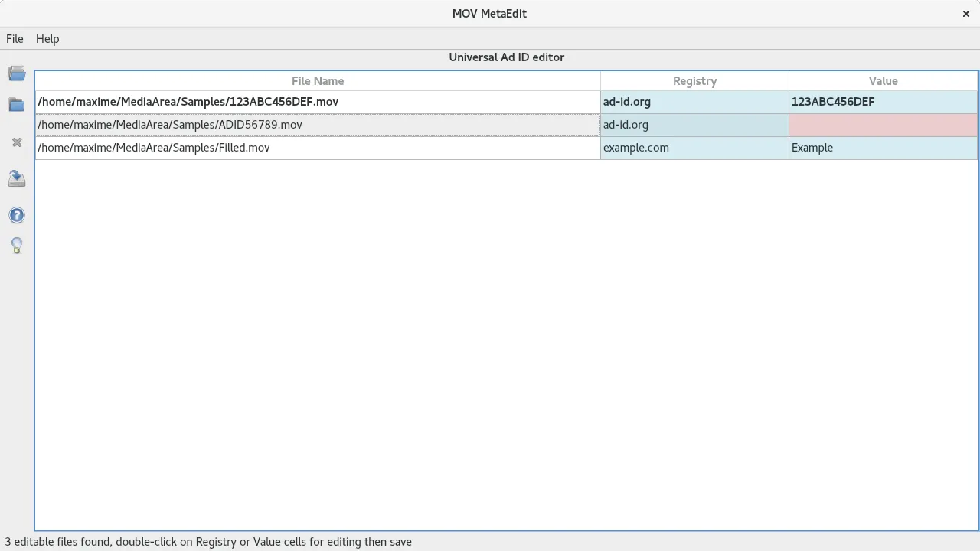Click the 123ABC456DEF Value cell
This screenshot has height=551, width=980.
click(883, 102)
